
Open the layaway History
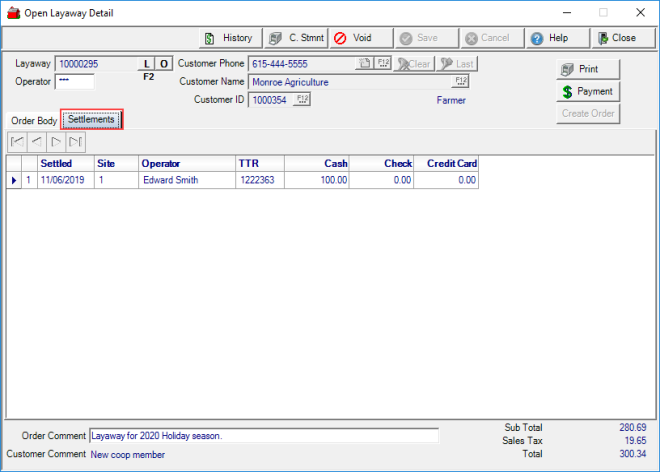228,38
